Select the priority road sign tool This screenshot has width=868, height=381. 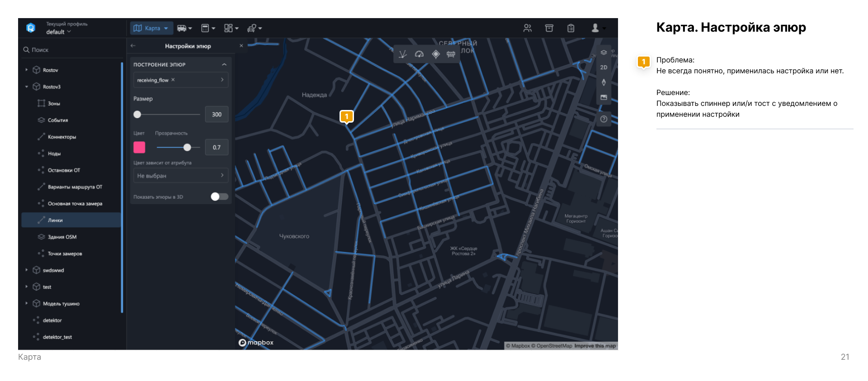tap(435, 54)
